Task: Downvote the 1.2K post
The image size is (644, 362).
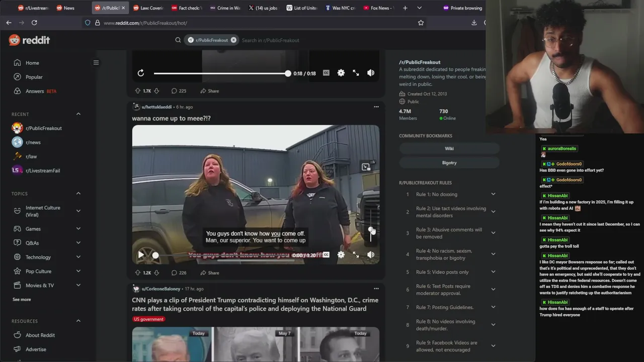Action: pos(156,273)
